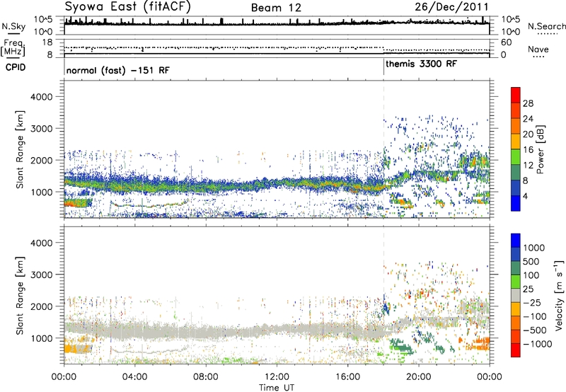Click the Power colorbar's light green segment
Screen dimensions: 566x392
click(x=516, y=157)
